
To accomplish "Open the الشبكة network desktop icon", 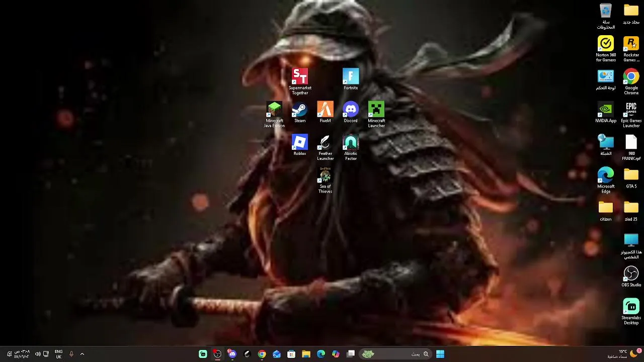I will (606, 145).
